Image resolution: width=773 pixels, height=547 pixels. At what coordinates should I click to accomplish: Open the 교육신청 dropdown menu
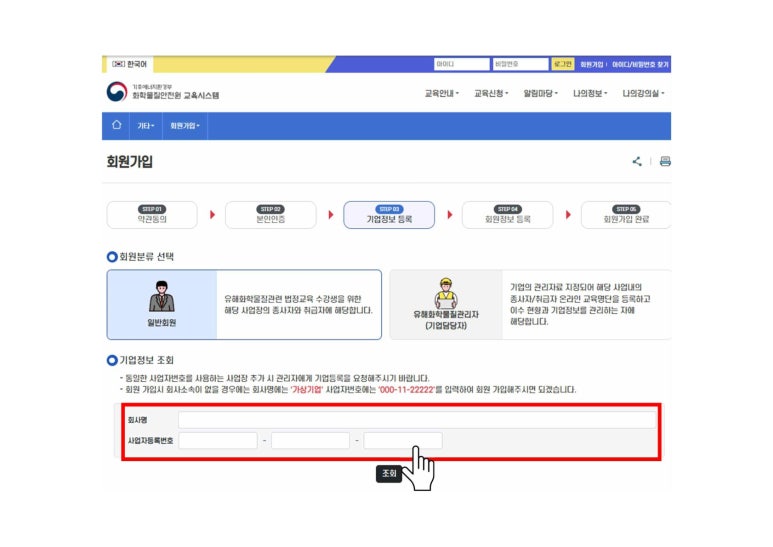(490, 94)
